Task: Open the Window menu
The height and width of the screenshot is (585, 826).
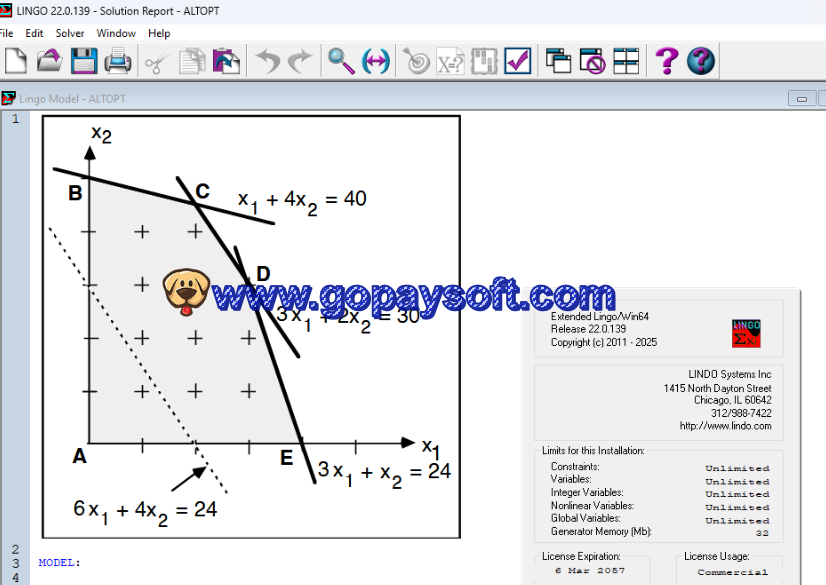Action: coord(116,33)
